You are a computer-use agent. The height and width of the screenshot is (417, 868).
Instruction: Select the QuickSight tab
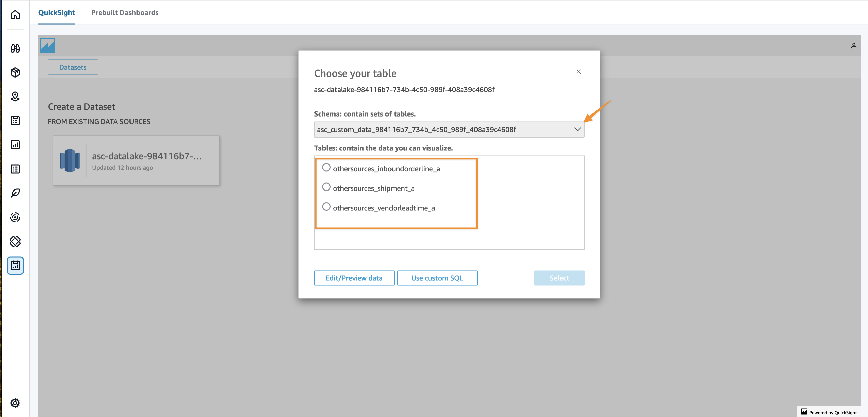(x=56, y=13)
